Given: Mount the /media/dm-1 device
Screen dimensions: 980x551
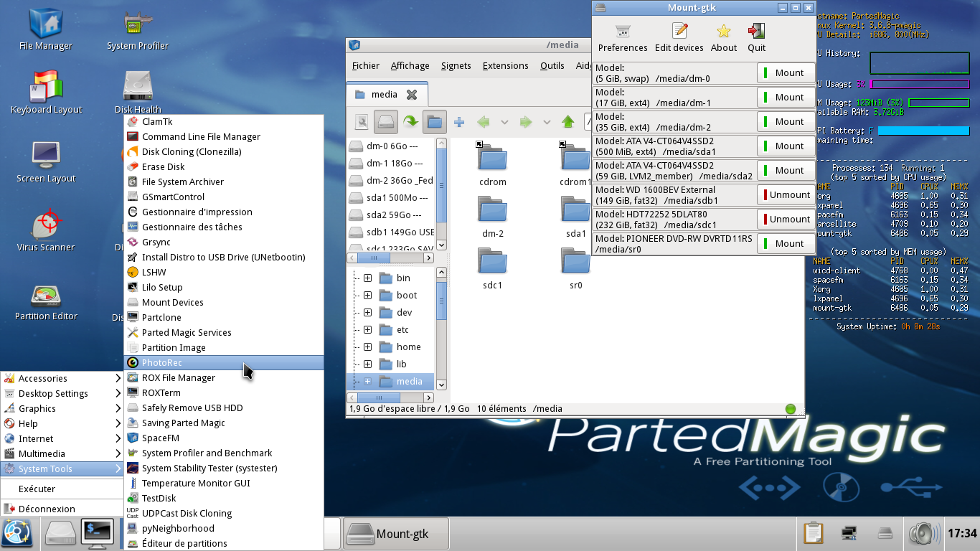Looking at the screenshot, I should coord(786,97).
